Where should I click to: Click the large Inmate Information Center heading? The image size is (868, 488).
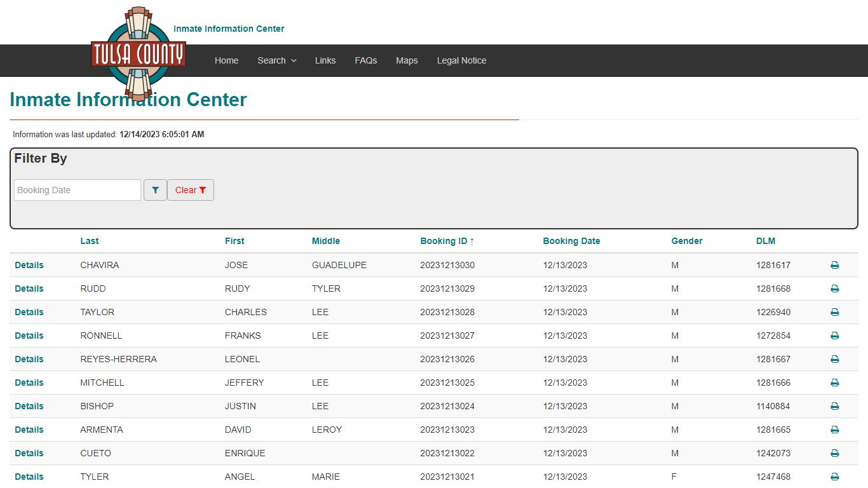[x=128, y=100]
